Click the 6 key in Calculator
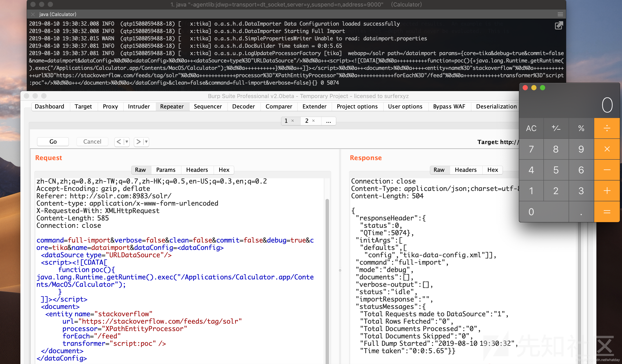The width and height of the screenshot is (622, 364). (581, 170)
